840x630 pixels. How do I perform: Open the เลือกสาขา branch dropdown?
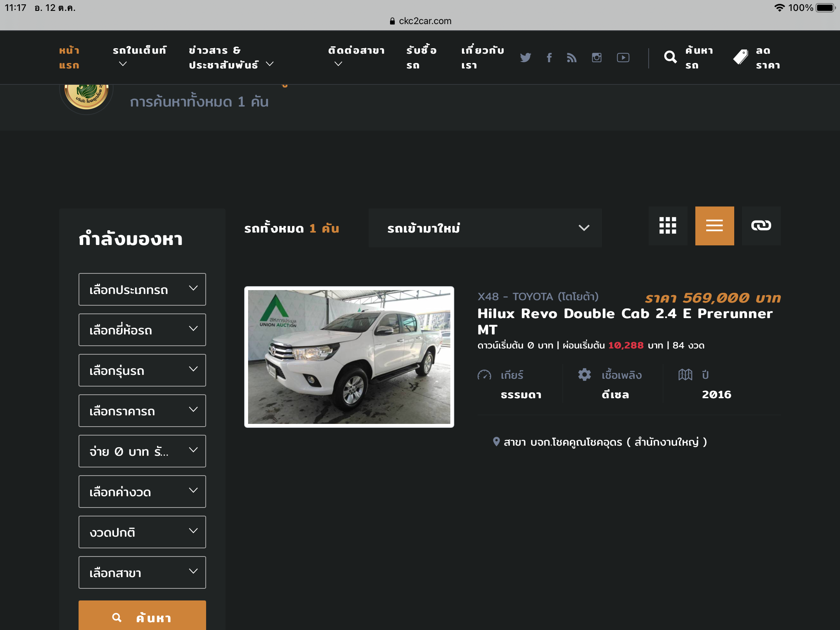tap(142, 572)
